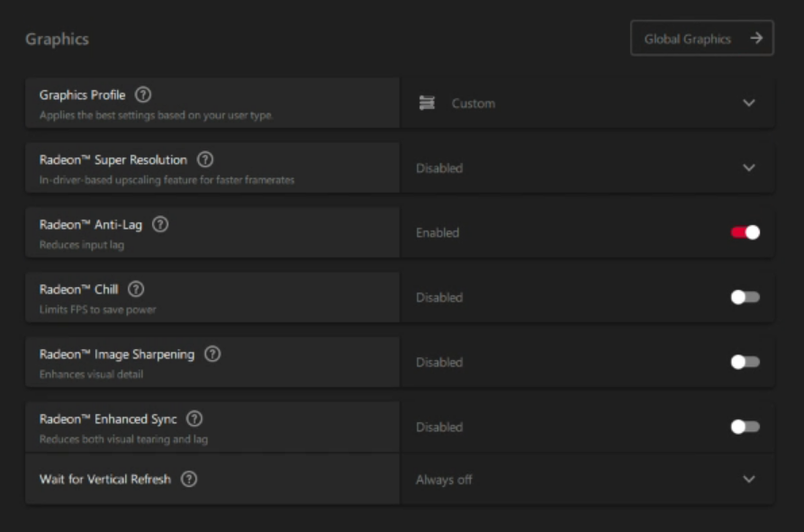Open help icon for Wait for Vertical Refresh
The width and height of the screenshot is (804, 532).
[x=189, y=479]
